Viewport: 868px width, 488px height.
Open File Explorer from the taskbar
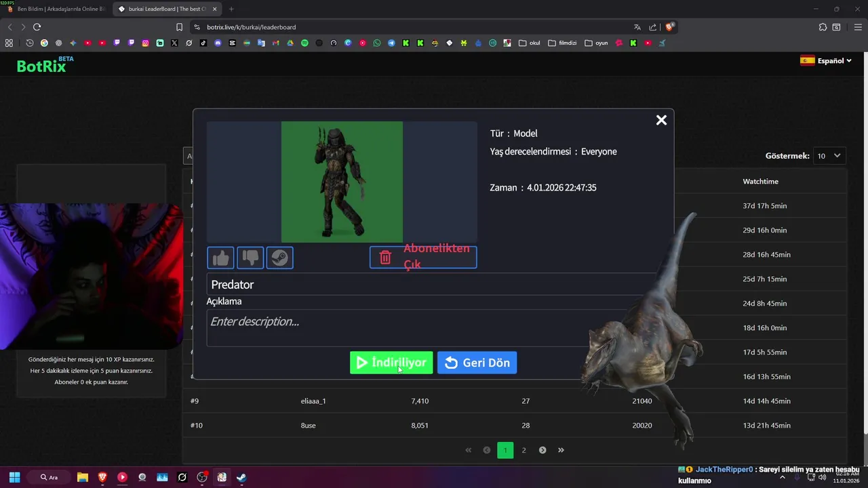pos(83,477)
